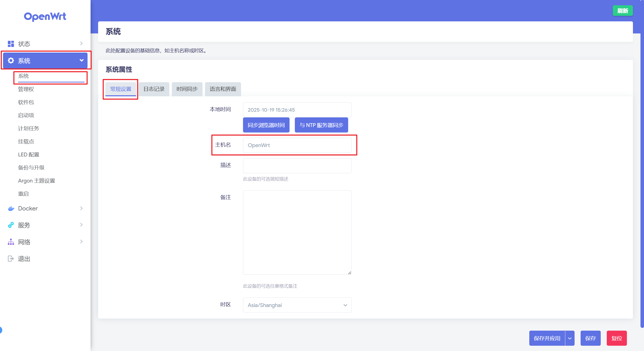The height and width of the screenshot is (351, 644).
Task: Click the OpenWrt logo
Action: [x=45, y=17]
